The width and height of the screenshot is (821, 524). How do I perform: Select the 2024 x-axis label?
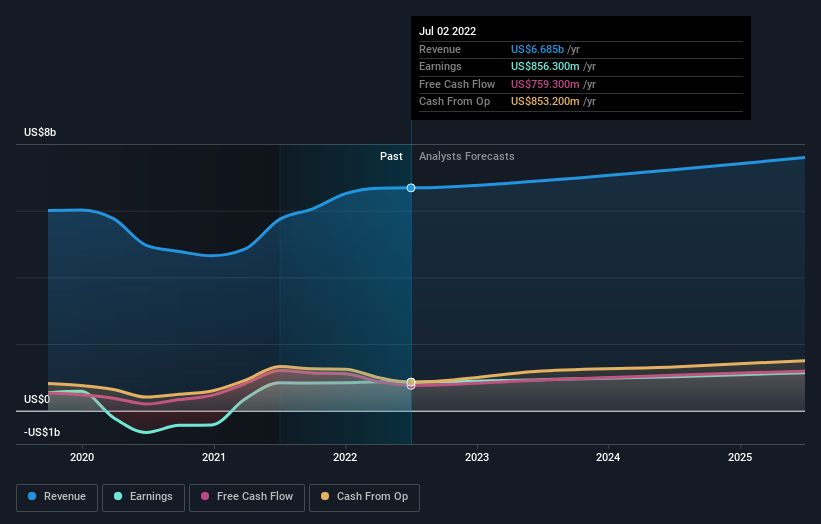pyautogui.click(x=608, y=457)
